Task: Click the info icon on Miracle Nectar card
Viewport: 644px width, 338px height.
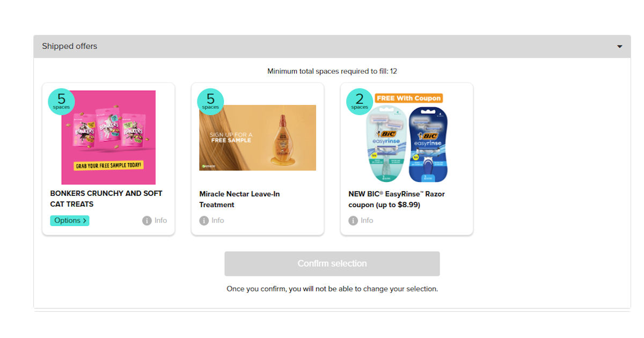Action: click(204, 221)
